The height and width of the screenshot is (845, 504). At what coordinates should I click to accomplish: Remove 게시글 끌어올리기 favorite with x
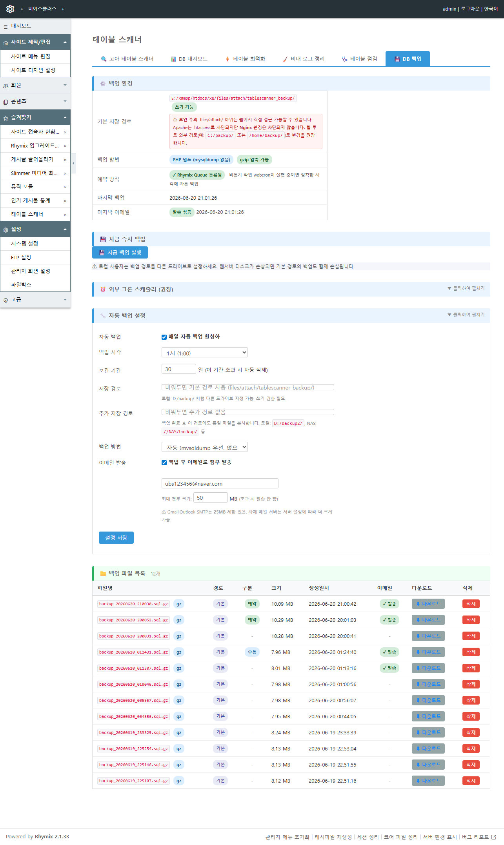(x=65, y=160)
